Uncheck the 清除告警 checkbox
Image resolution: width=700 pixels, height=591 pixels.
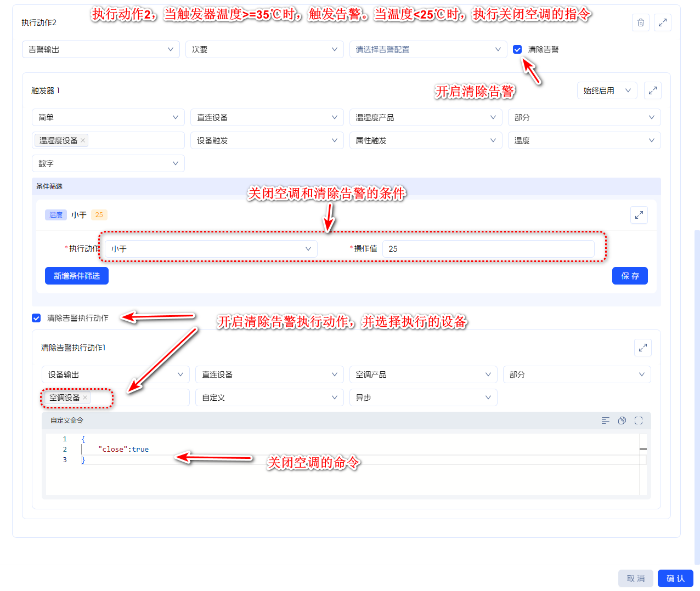[517, 49]
